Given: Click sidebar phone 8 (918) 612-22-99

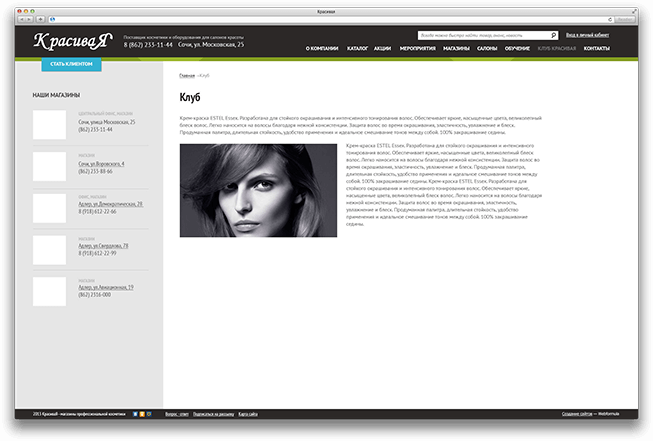Looking at the screenshot, I should click(x=97, y=253).
